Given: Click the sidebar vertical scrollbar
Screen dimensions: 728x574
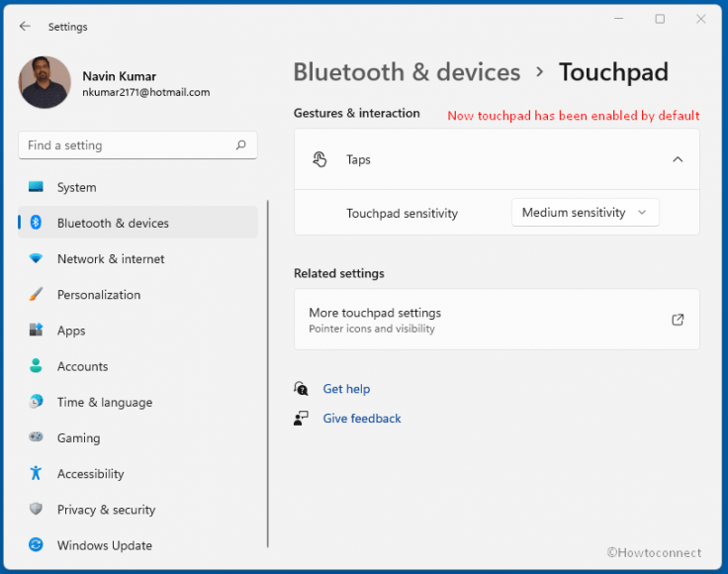Looking at the screenshot, I should 268,374.
